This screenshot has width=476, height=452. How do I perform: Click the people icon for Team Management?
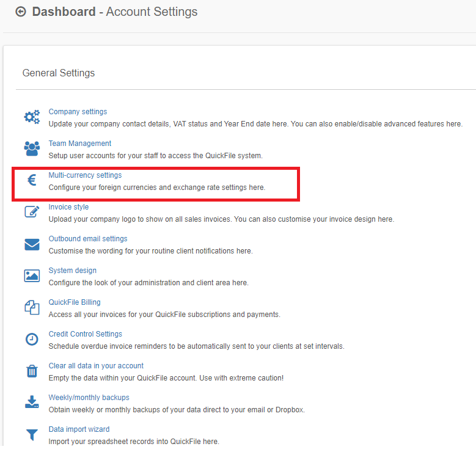[32, 149]
